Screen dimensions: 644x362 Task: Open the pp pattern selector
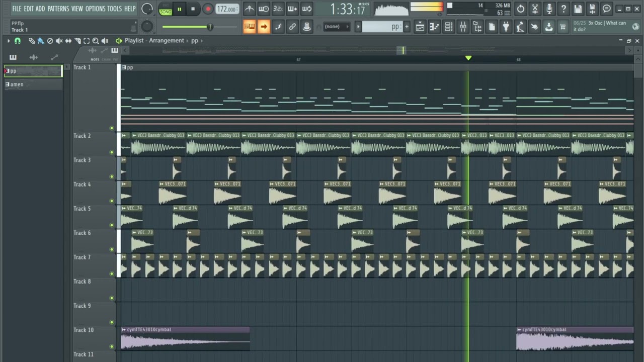pyautogui.click(x=382, y=27)
